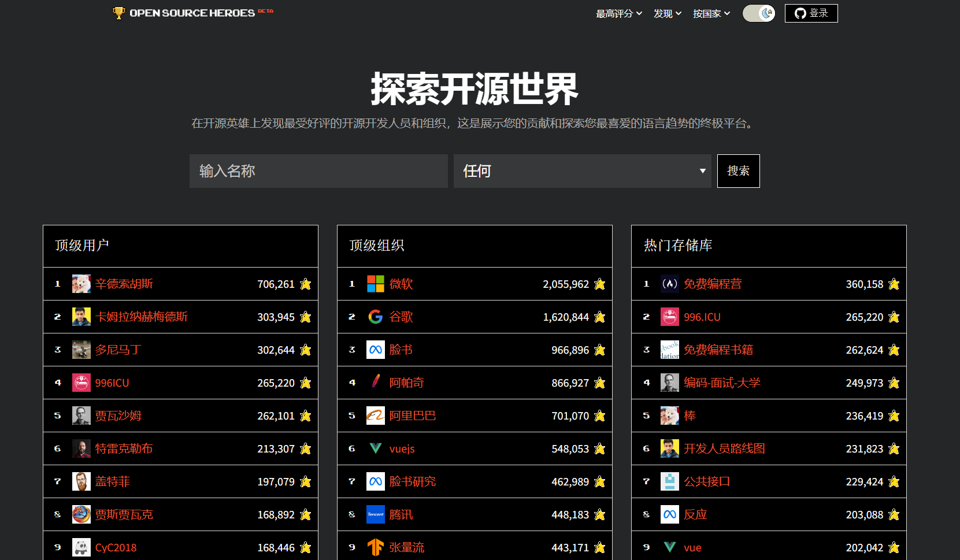
Task: Click the 1,620,844 star count for 谷歌
Action: point(566,317)
